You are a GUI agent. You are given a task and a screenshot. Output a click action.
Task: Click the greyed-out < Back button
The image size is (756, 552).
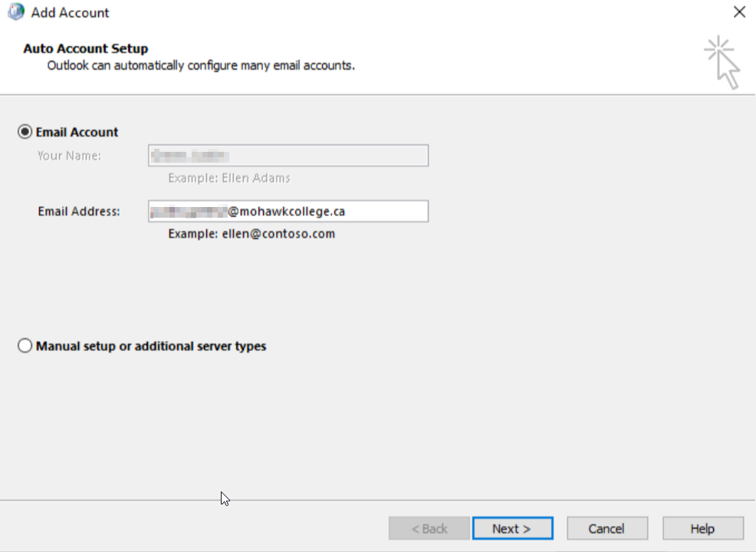coord(429,528)
